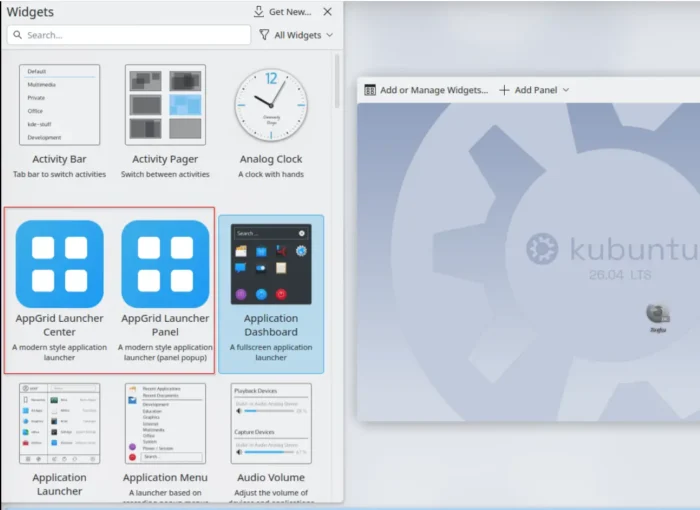Click the widgets grid icon in the desktop toolbar
Viewport: 700px width, 510px height.
click(x=370, y=90)
